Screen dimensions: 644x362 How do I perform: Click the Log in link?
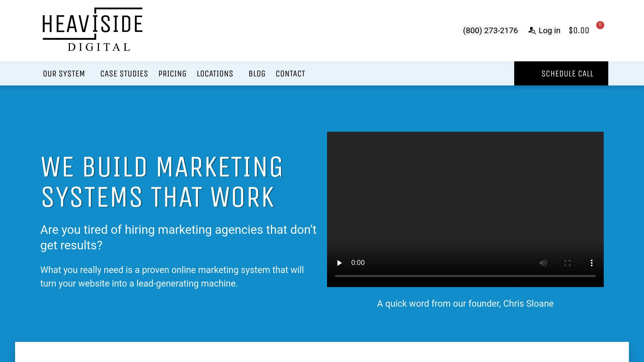pyautogui.click(x=549, y=30)
